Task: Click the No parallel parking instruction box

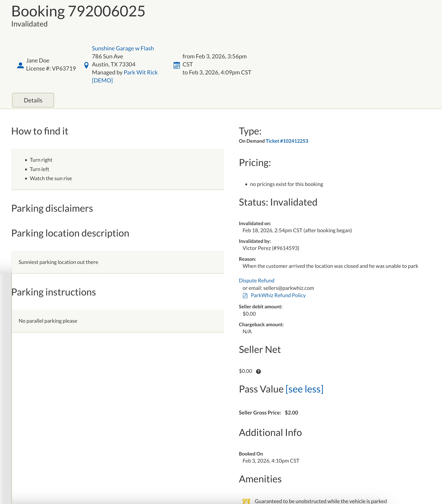Action: point(118,321)
